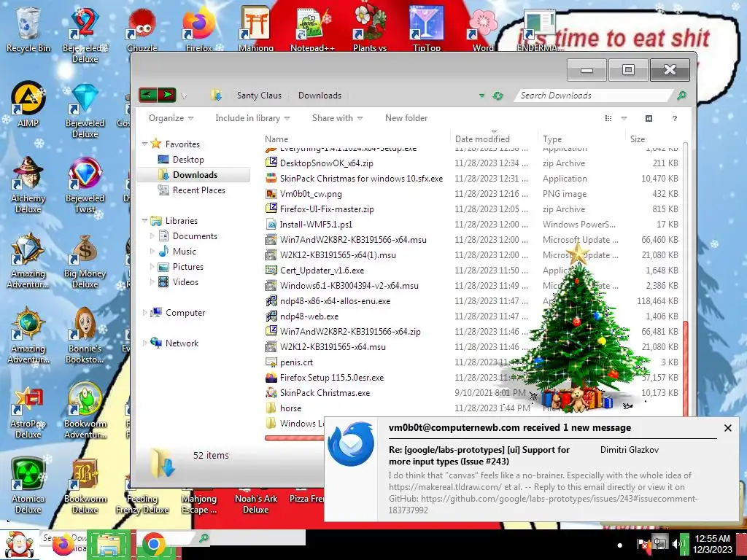Screen dimensions: 747x560
Task: Open the change view options dropdown arrow
Action: pos(624,118)
